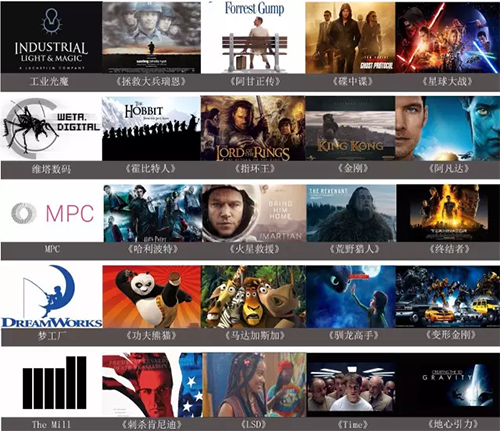The width and height of the screenshot is (500, 431).
Task: Click the Industrial Light & Magic logo
Action: (x=51, y=37)
